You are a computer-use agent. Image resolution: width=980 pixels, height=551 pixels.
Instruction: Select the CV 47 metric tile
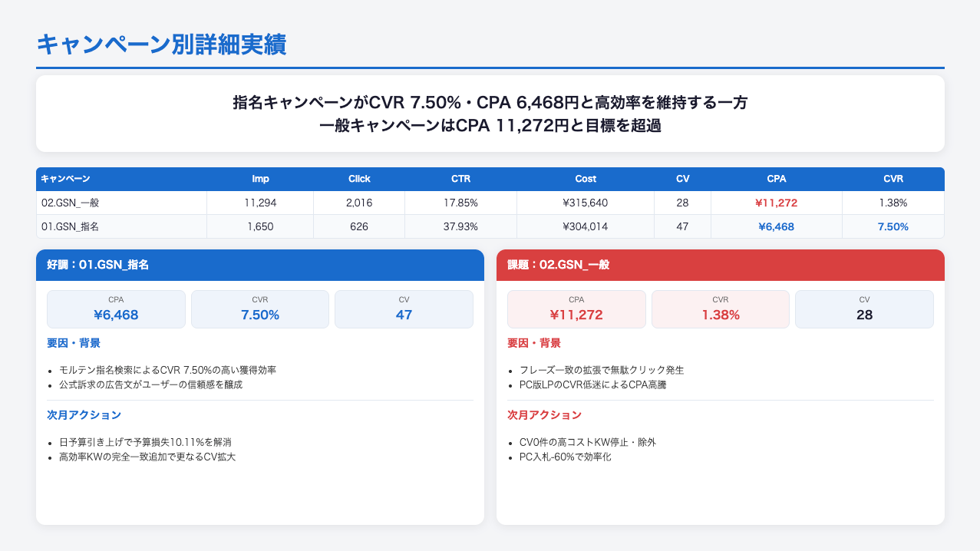404,309
